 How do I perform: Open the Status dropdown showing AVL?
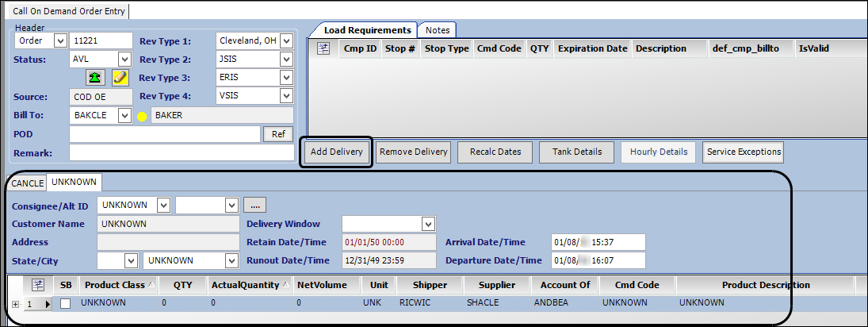(124, 59)
